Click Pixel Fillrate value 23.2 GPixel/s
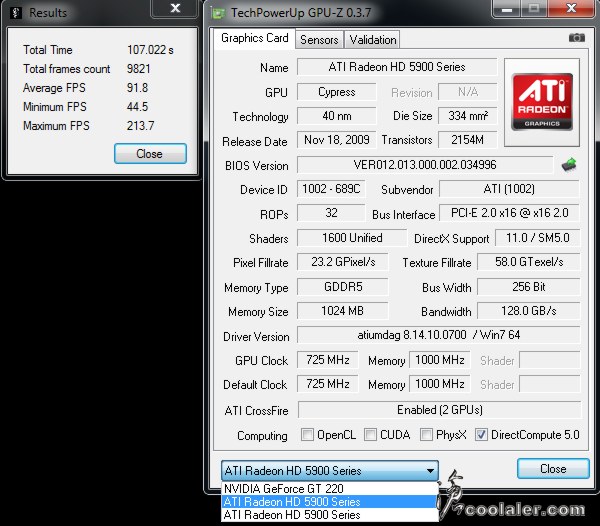 pyautogui.click(x=343, y=262)
